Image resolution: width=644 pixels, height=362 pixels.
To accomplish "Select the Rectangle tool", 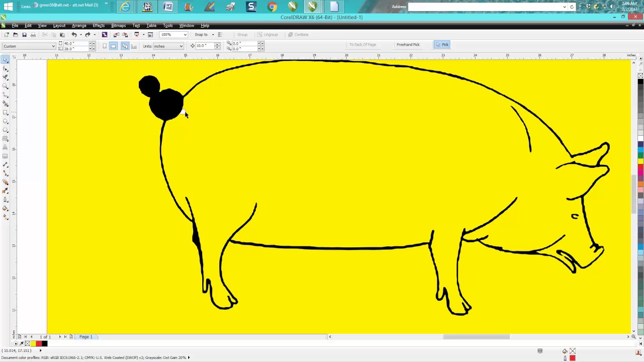I will tap(5, 112).
